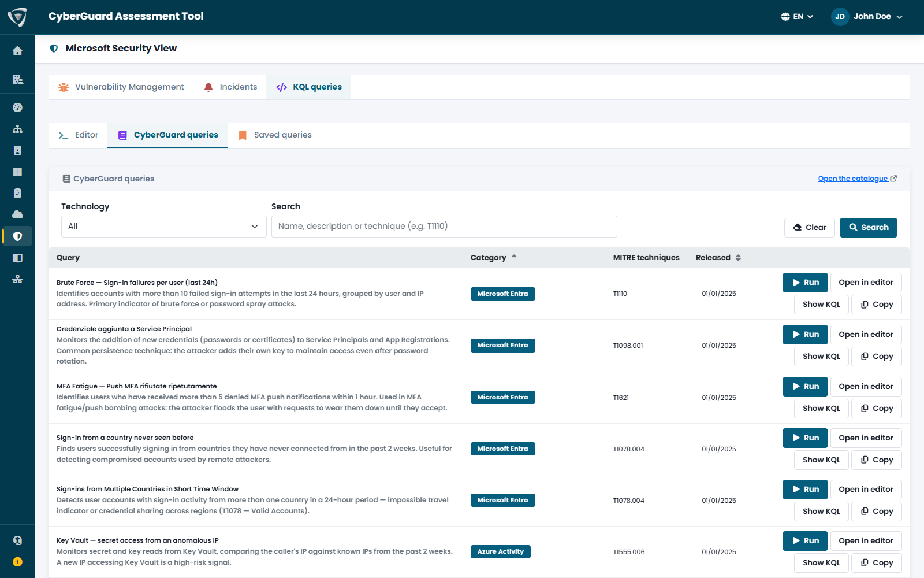The width and height of the screenshot is (924, 578).
Task: Run the Brute Force sign-in failures query
Action: [805, 283]
